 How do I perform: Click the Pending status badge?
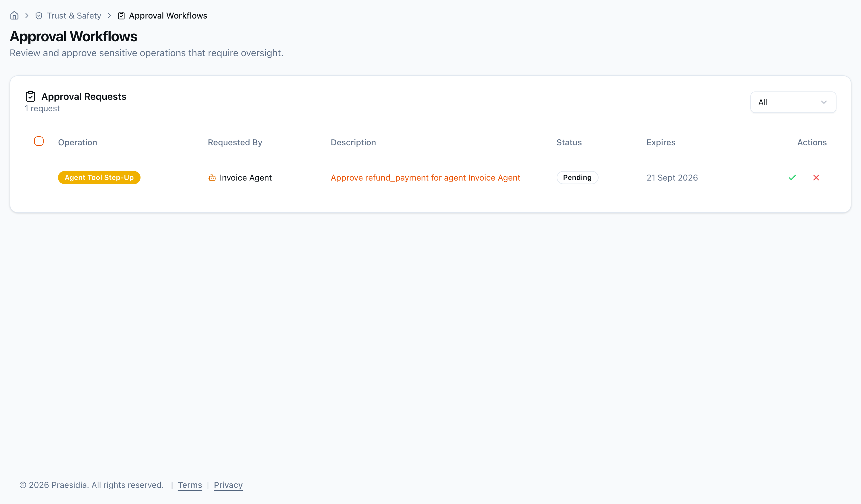point(577,178)
